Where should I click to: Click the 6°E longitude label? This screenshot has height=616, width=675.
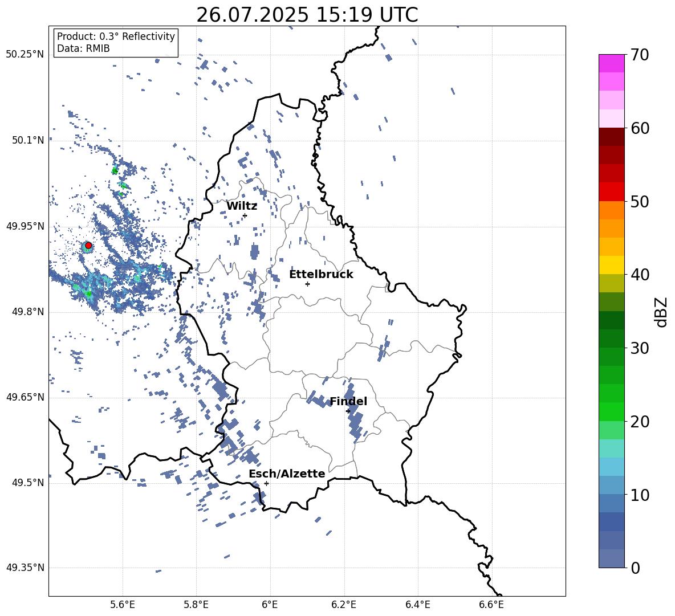270,605
